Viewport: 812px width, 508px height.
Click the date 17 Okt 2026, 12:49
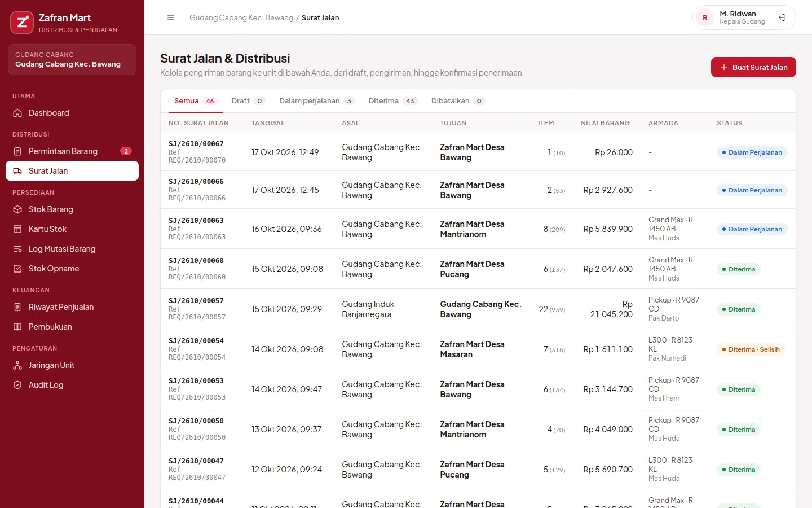[285, 152]
